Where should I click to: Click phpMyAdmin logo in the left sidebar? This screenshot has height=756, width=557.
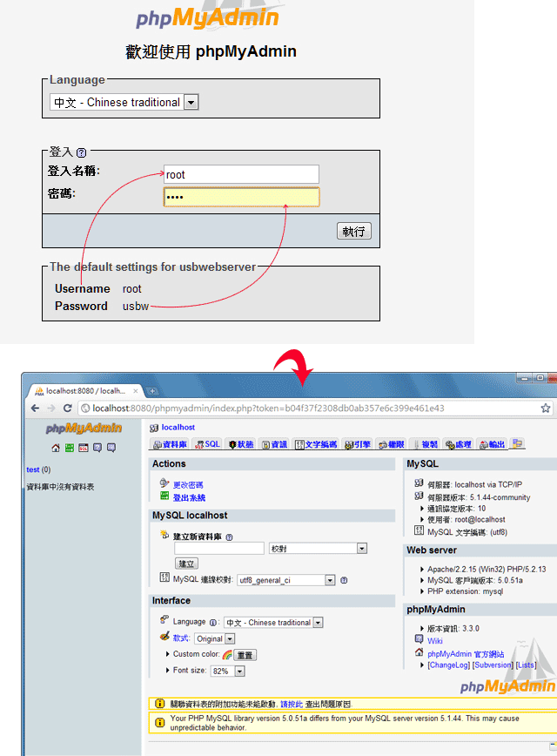[84, 428]
